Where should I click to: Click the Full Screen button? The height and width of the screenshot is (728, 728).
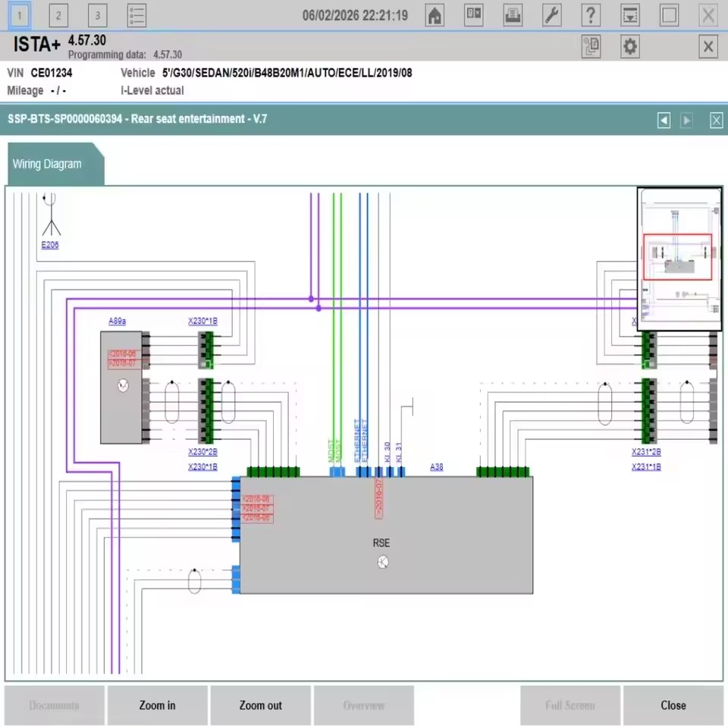pyautogui.click(x=570, y=705)
